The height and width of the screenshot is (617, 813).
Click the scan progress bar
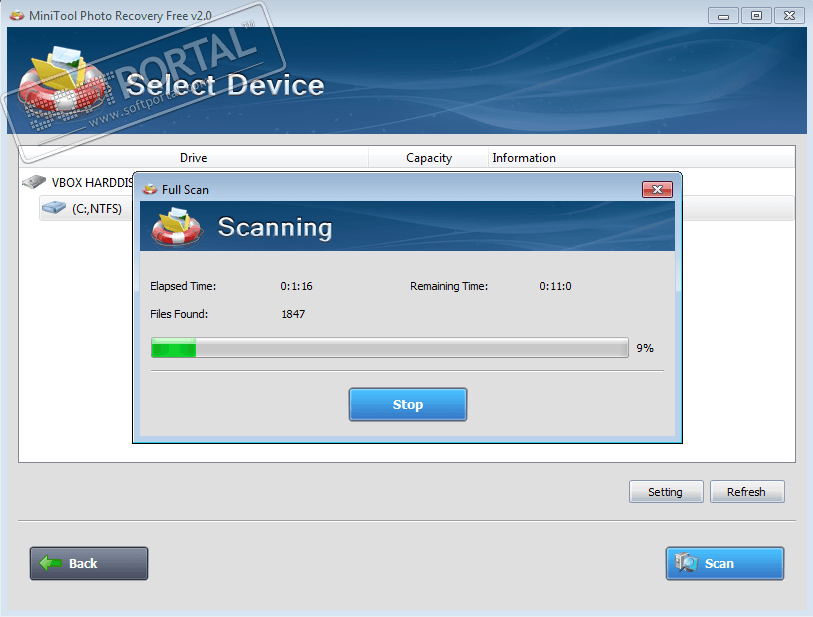[389, 347]
